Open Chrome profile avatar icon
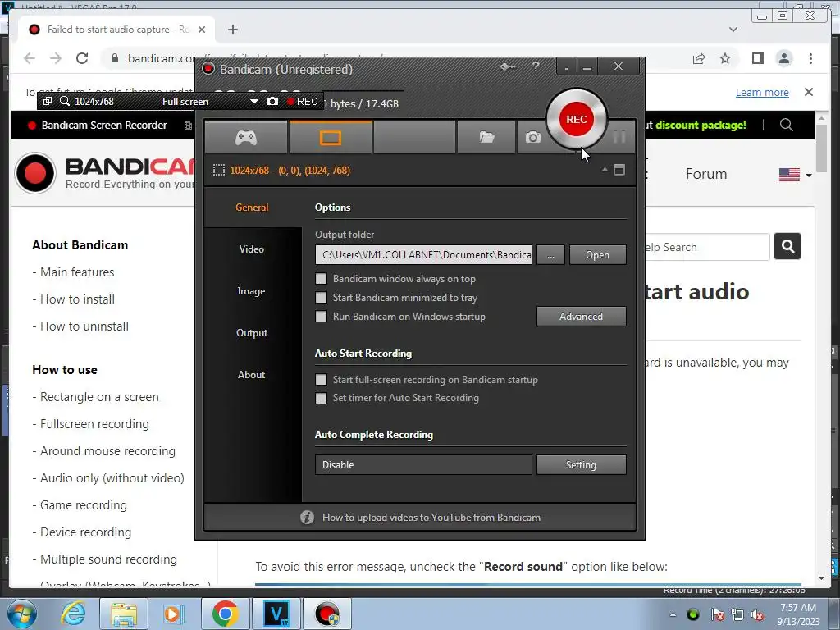 (783, 58)
